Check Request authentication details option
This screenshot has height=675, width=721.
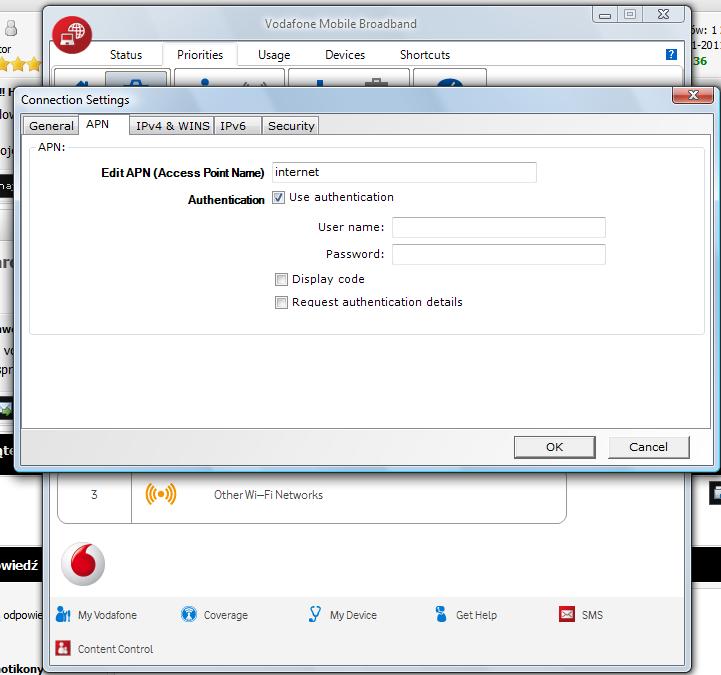tap(282, 303)
